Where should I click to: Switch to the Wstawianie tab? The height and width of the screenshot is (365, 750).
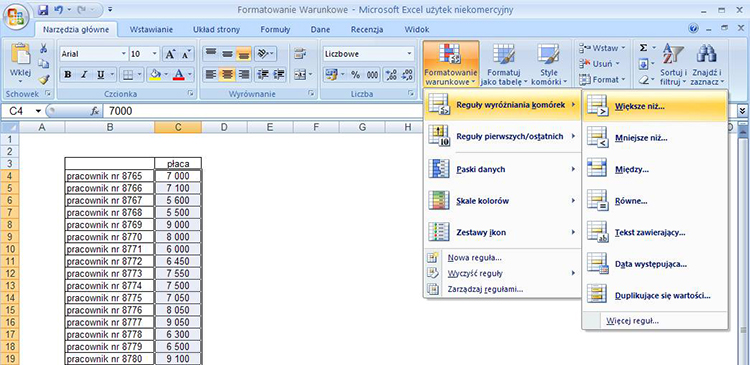tap(151, 30)
